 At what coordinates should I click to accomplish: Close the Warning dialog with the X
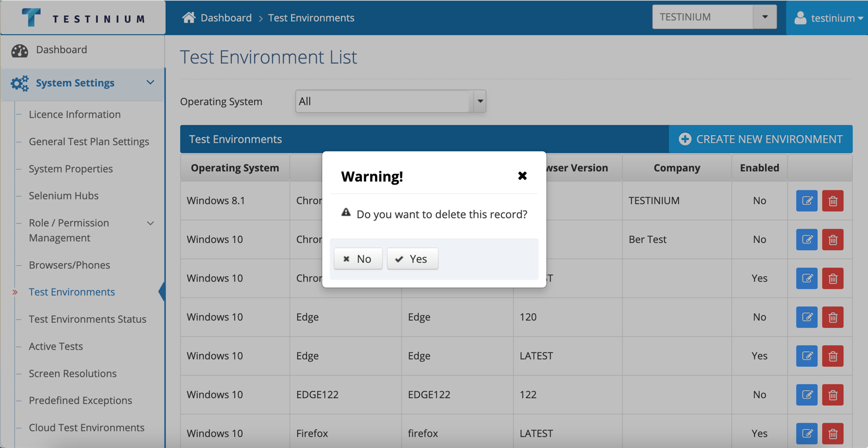pos(522,176)
